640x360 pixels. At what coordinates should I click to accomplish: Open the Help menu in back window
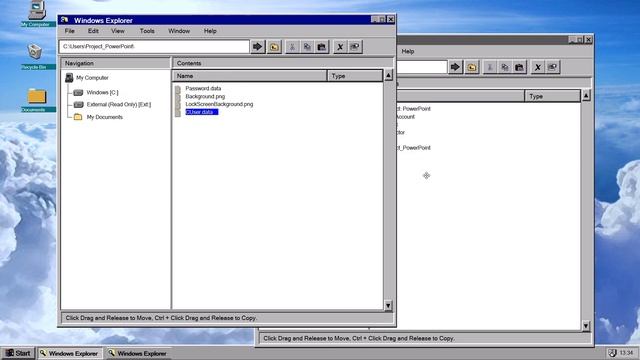coord(408,51)
